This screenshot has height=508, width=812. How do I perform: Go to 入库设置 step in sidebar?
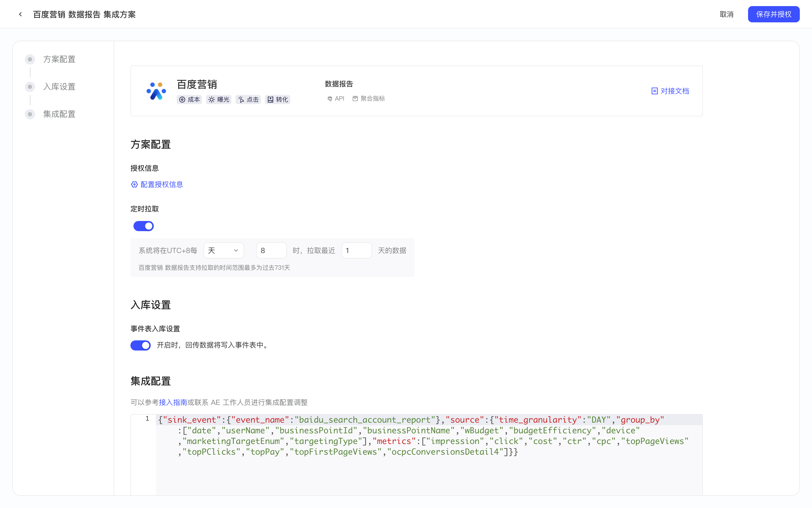pos(50,87)
